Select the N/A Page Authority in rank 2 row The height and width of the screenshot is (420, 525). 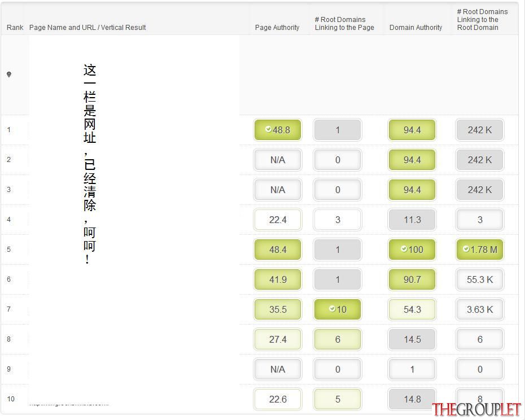pos(278,160)
